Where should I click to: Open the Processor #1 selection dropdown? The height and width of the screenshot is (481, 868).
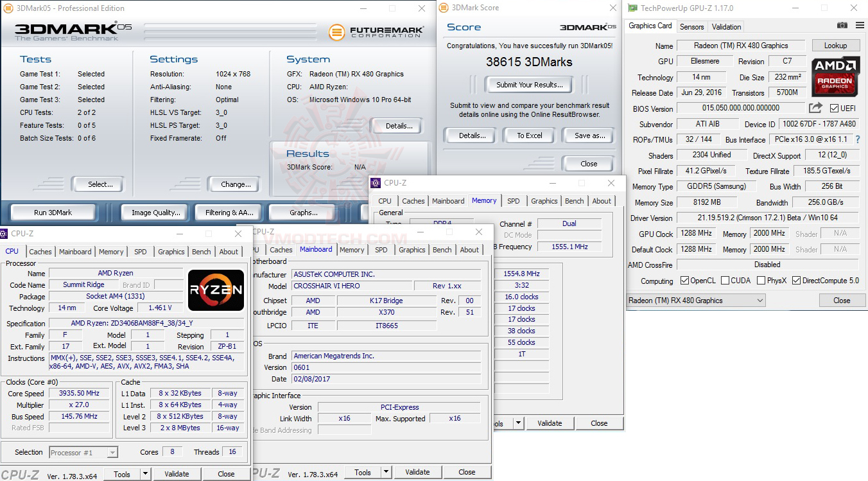pos(82,452)
